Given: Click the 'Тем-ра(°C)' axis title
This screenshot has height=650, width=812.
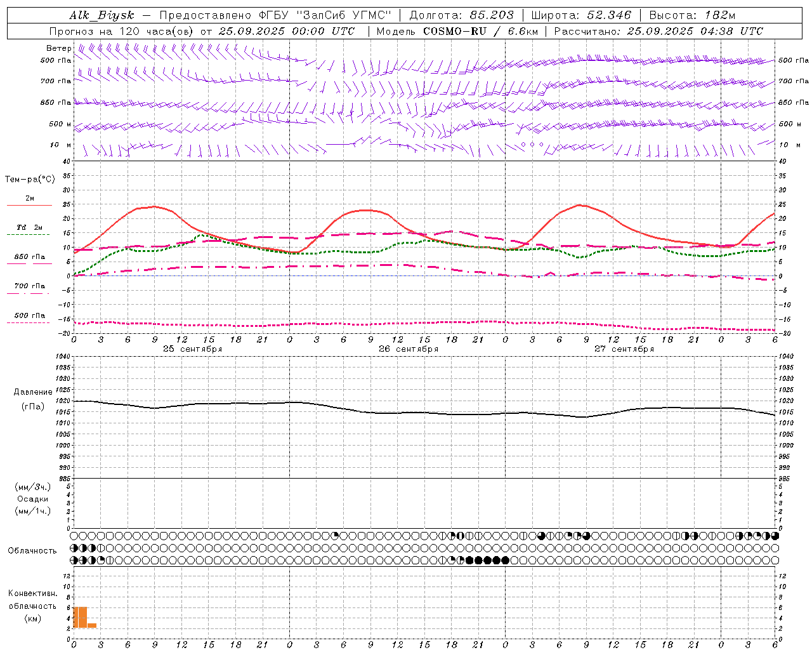Looking at the screenshot, I should coord(30,180).
